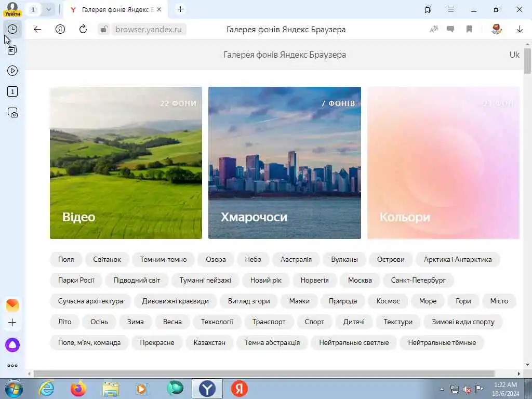The width and height of the screenshot is (532, 399).
Task: Select the Австралія tag
Action: click(296, 260)
